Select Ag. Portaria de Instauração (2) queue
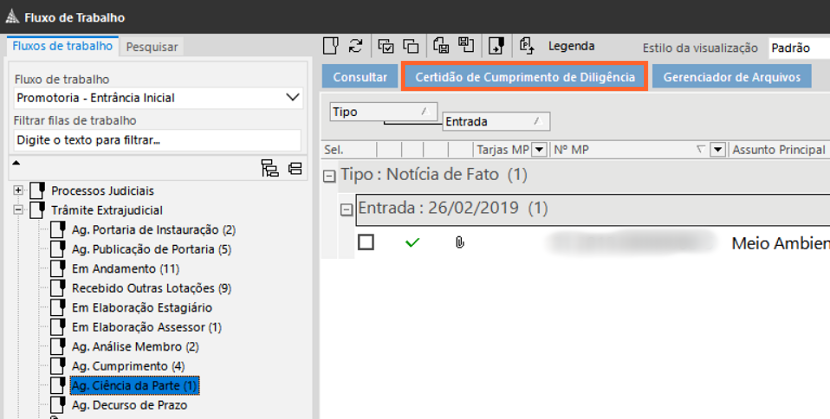The width and height of the screenshot is (830, 419). (x=154, y=230)
